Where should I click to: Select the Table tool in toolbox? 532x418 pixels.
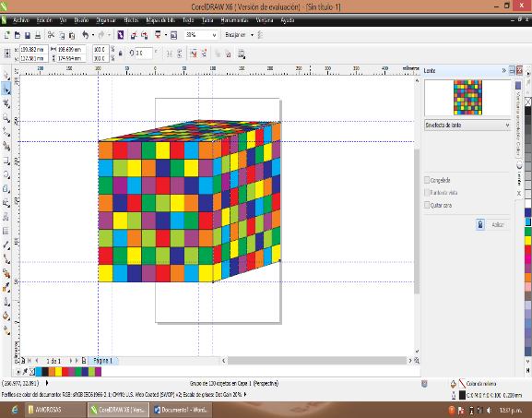coord(6,231)
